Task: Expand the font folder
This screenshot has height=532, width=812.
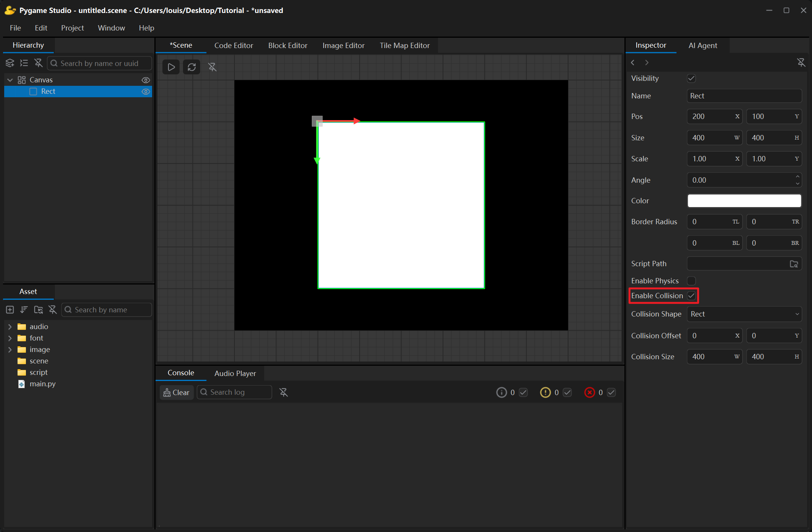Action: pos(10,338)
